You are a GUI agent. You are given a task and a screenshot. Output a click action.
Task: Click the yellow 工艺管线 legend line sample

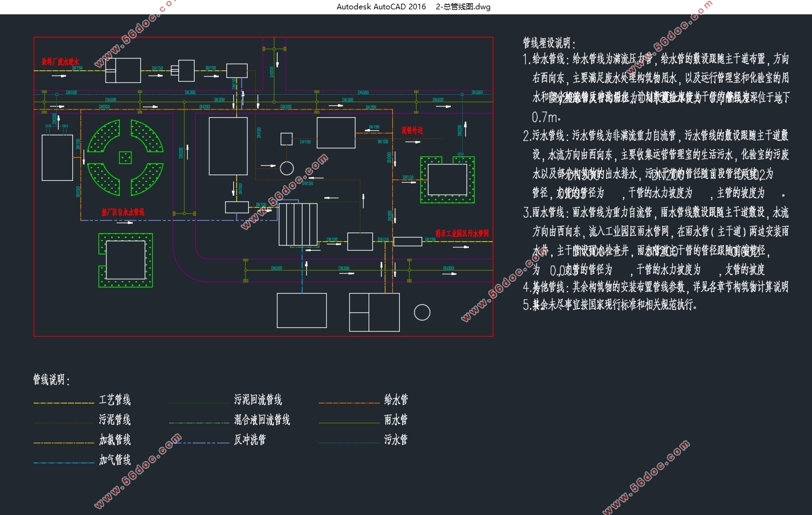click(x=64, y=403)
